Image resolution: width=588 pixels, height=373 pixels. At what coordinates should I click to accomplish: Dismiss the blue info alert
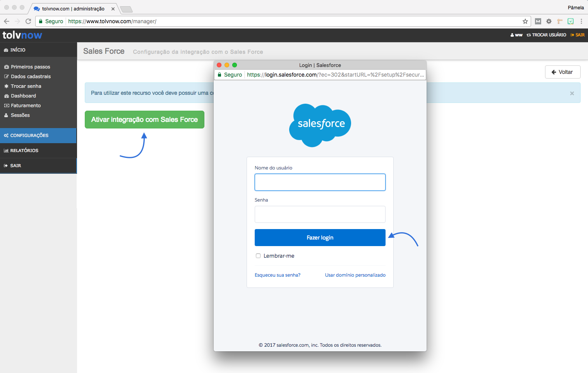click(572, 93)
